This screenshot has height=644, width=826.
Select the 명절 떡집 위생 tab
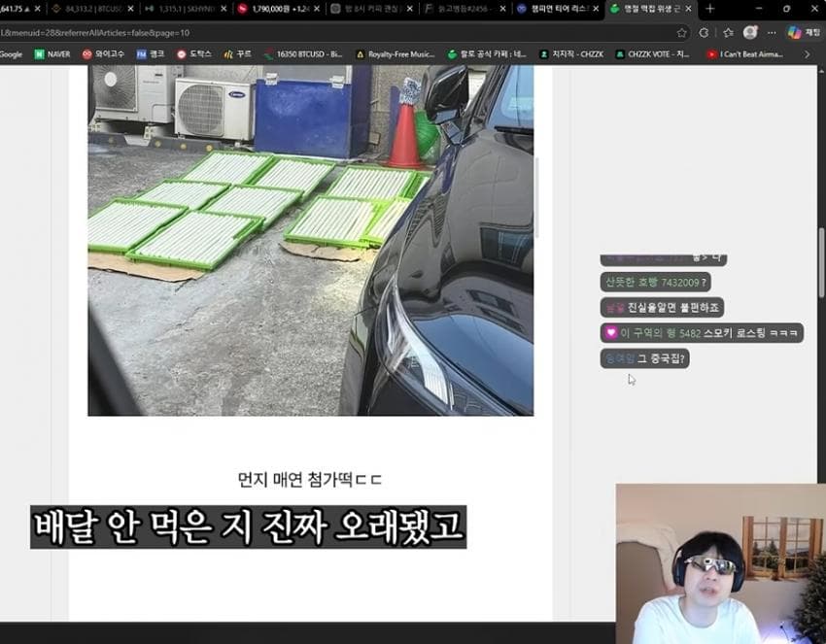click(650, 9)
